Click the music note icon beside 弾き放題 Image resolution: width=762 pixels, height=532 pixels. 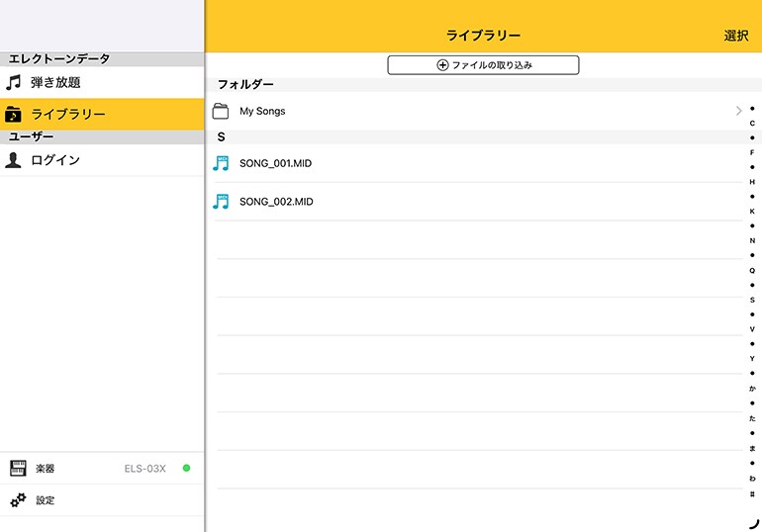(14, 82)
